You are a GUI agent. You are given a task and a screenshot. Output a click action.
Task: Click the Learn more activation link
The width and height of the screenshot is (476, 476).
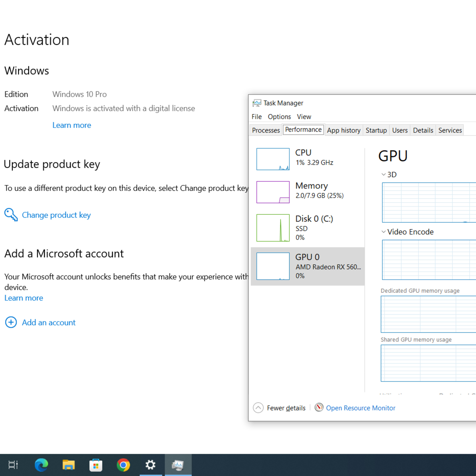[x=71, y=125]
